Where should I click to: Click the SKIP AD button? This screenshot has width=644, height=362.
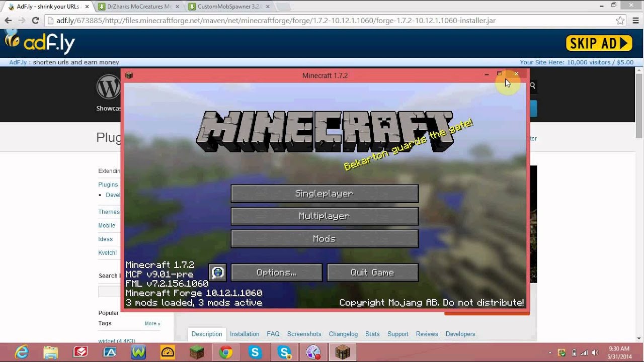point(599,43)
